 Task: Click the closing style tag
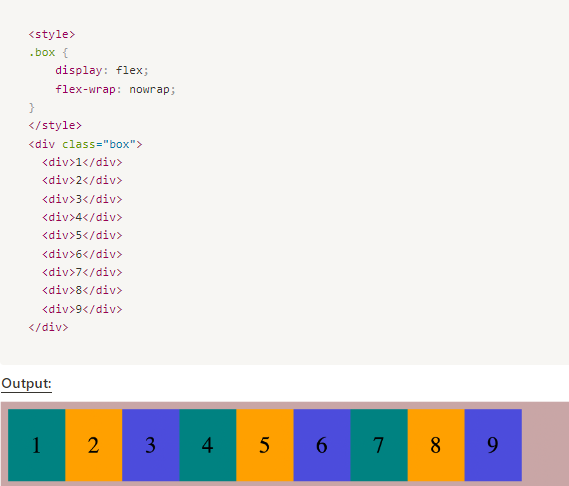55,125
